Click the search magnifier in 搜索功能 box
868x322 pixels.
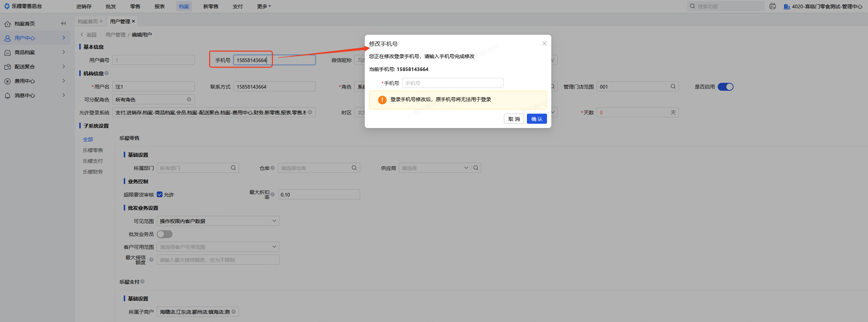[x=693, y=6]
